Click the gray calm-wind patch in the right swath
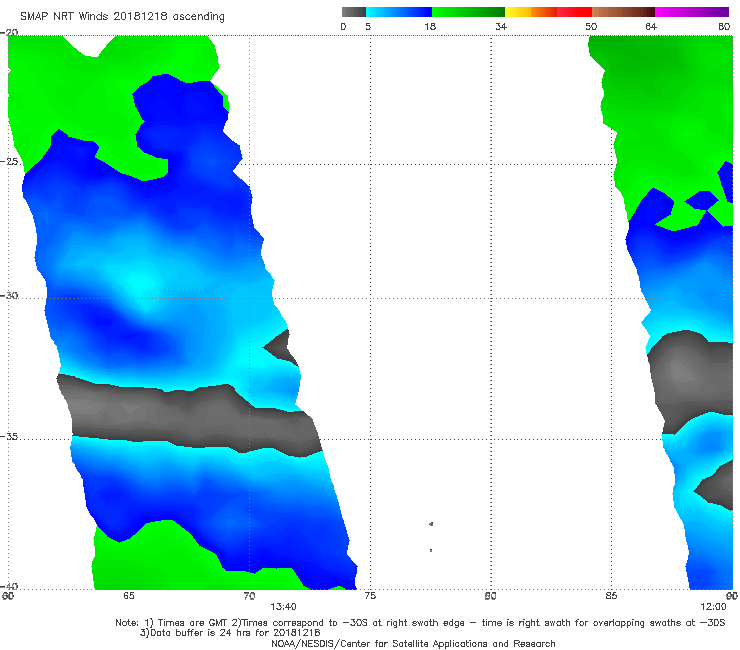The image size is (740, 650). click(x=691, y=378)
